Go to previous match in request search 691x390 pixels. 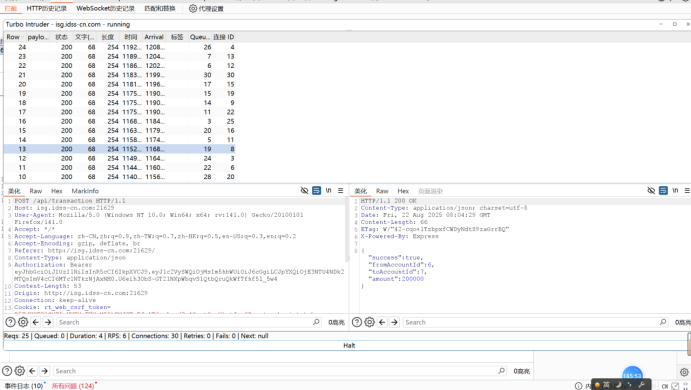36,322
